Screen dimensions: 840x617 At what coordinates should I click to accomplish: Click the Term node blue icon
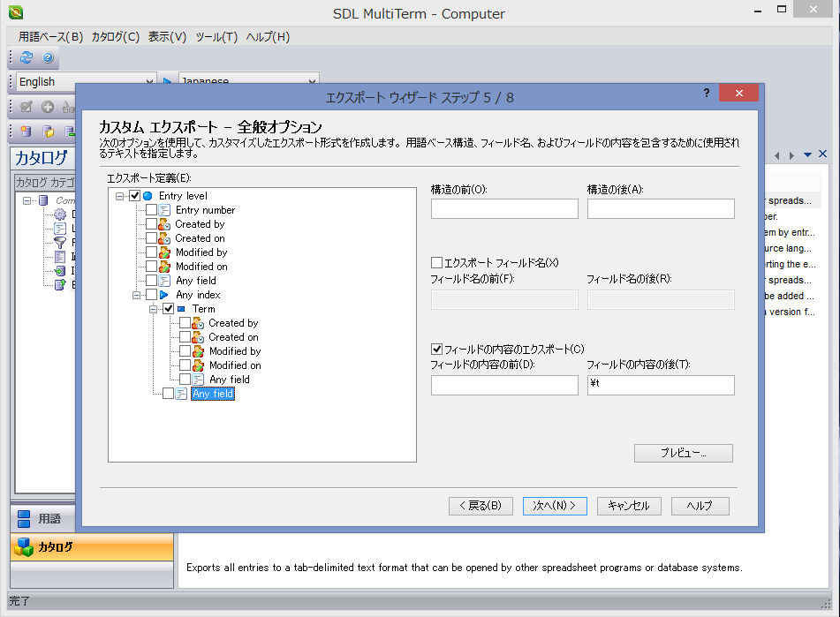point(181,309)
